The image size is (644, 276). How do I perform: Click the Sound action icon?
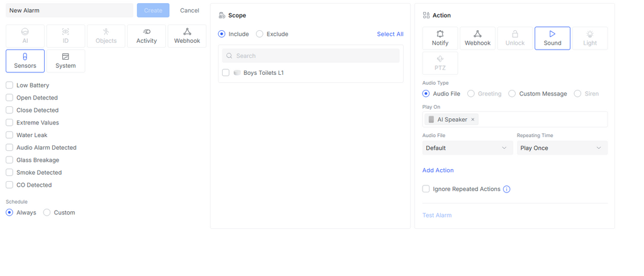(x=552, y=34)
